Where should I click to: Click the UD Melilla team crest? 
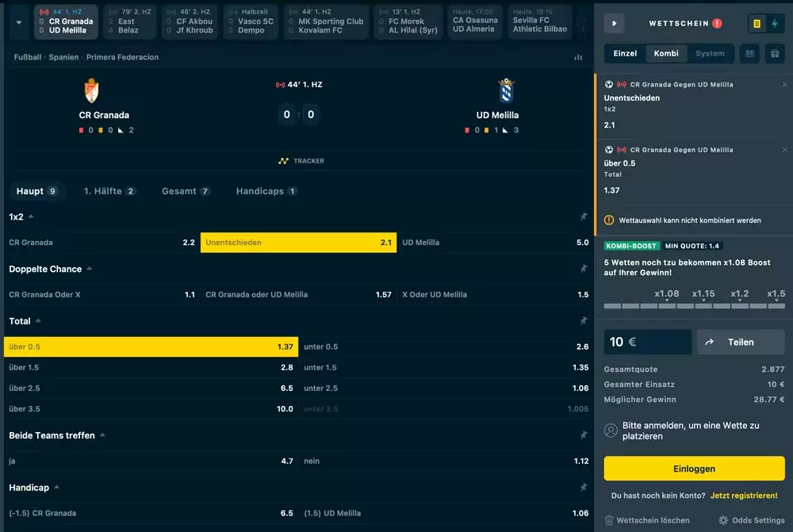pos(506,91)
